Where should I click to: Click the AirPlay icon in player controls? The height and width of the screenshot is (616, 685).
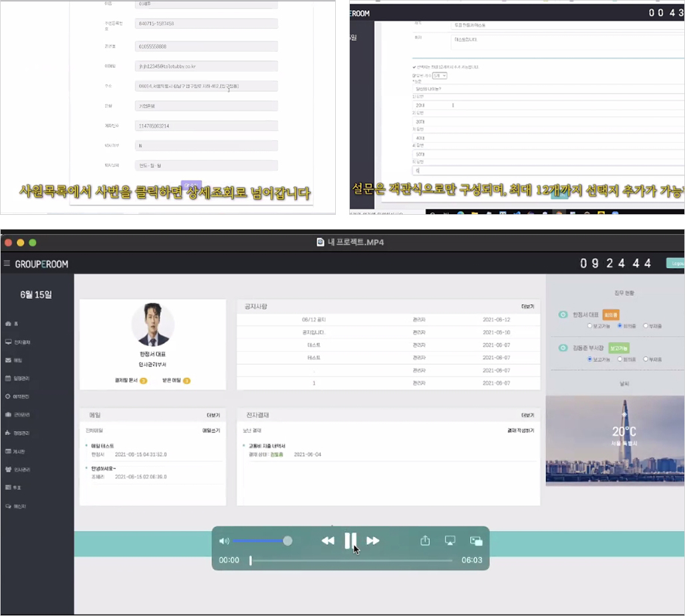coord(450,541)
